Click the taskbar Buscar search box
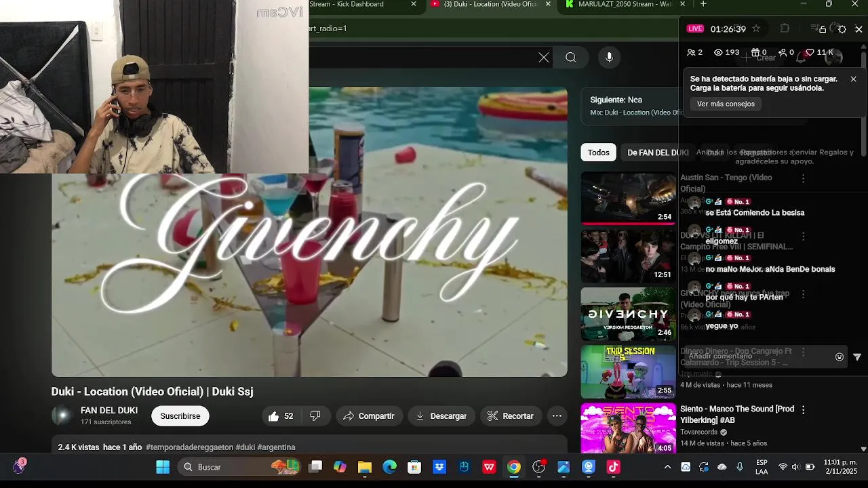The height and width of the screenshot is (488, 868). [240, 467]
